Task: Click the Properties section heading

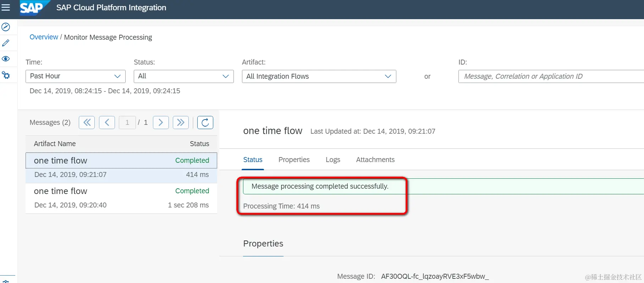Action: (x=263, y=244)
